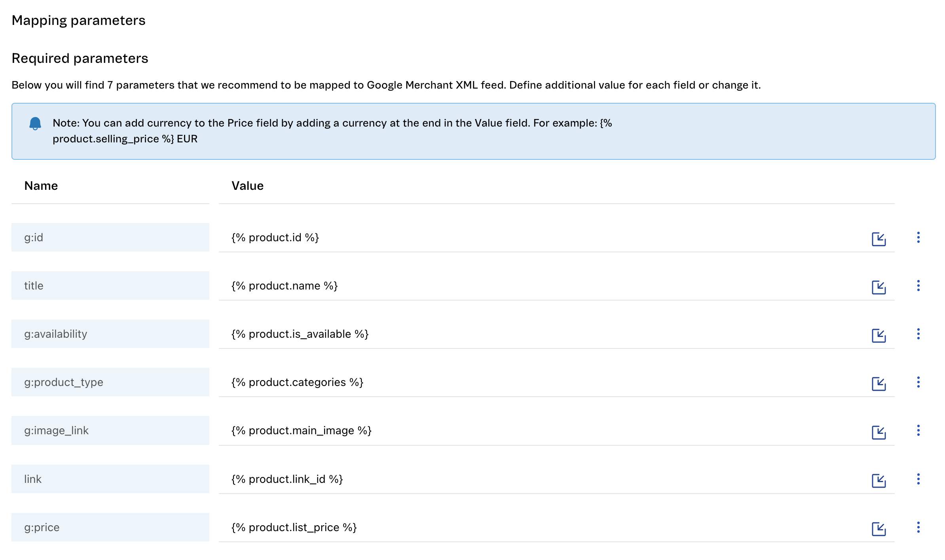Click the 'Below you will find 7 parameters' description

tap(386, 85)
